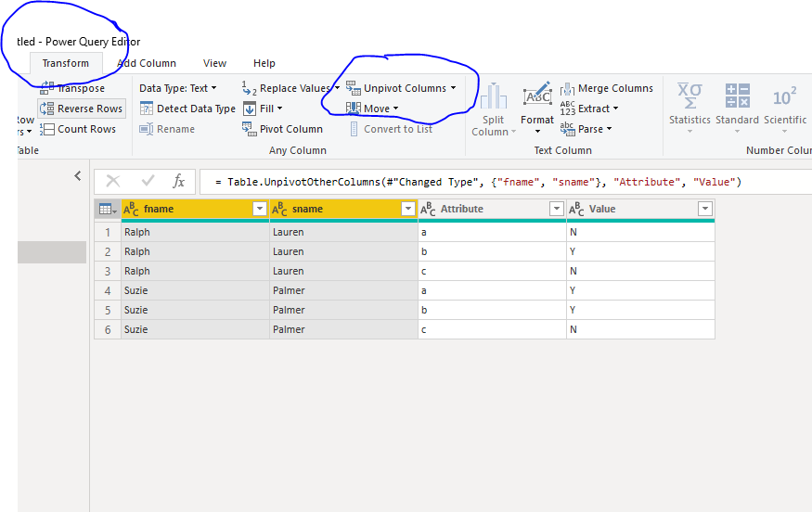Select the sname column header
The width and height of the screenshot is (812, 512).
(344, 209)
